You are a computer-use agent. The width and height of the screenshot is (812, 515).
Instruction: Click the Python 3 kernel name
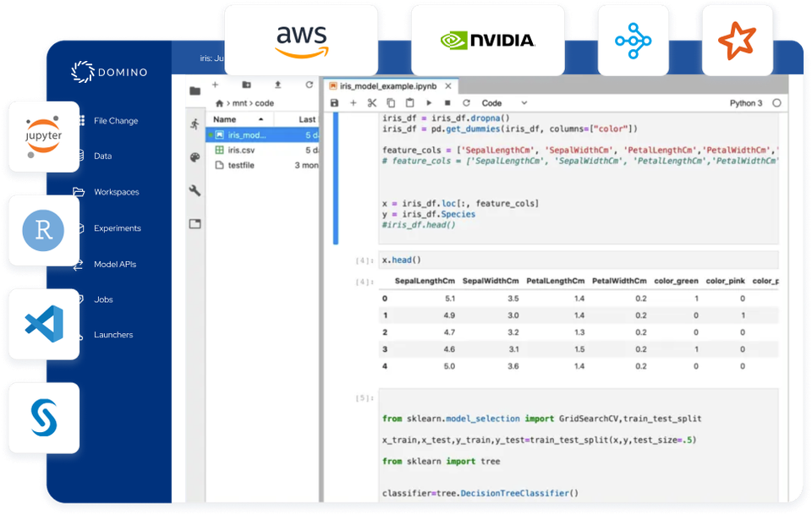coord(746,103)
